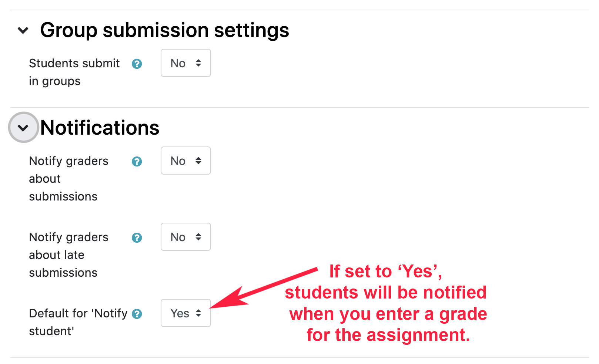
Task: Click the 'Notify graders about submissions' label text
Action: (x=68, y=179)
